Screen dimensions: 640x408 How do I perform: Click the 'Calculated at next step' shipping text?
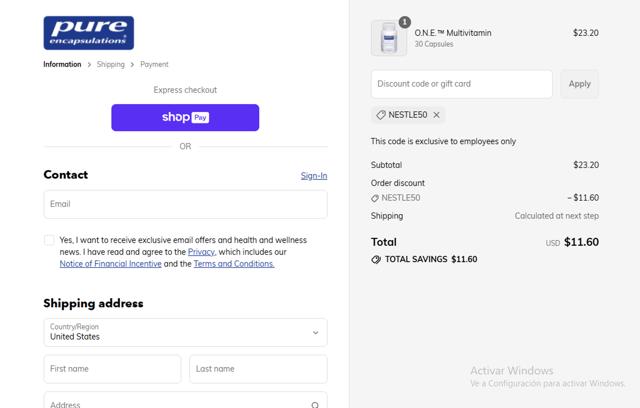coord(556,216)
